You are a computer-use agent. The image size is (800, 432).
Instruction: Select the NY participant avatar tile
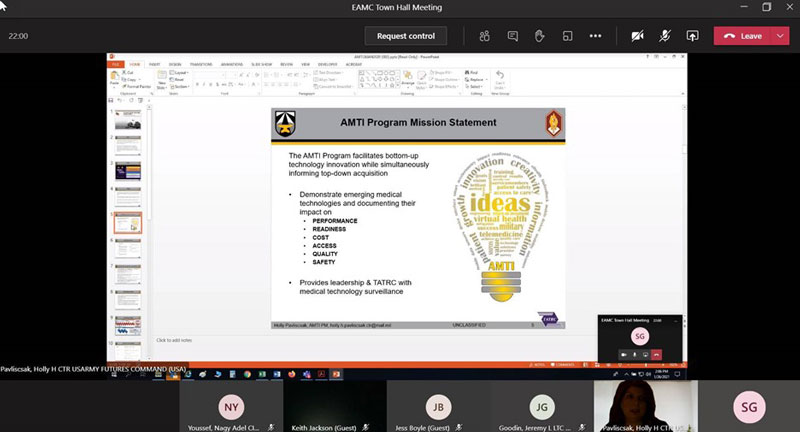tap(231, 406)
